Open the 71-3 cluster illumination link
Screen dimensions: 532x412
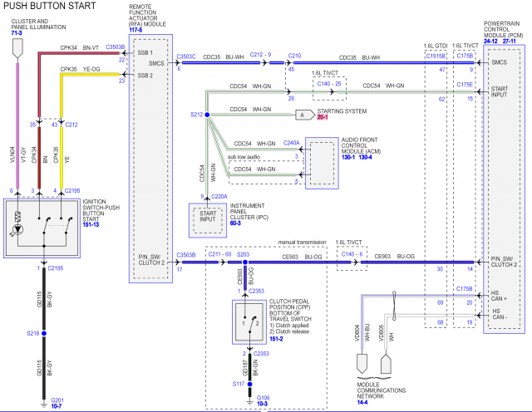point(17,33)
